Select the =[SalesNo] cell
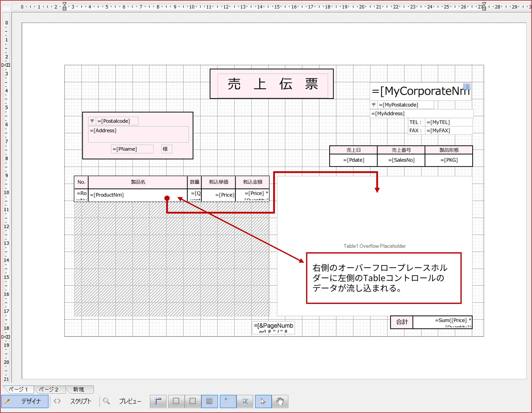Image resolution: width=532 pixels, height=413 pixels. click(401, 160)
